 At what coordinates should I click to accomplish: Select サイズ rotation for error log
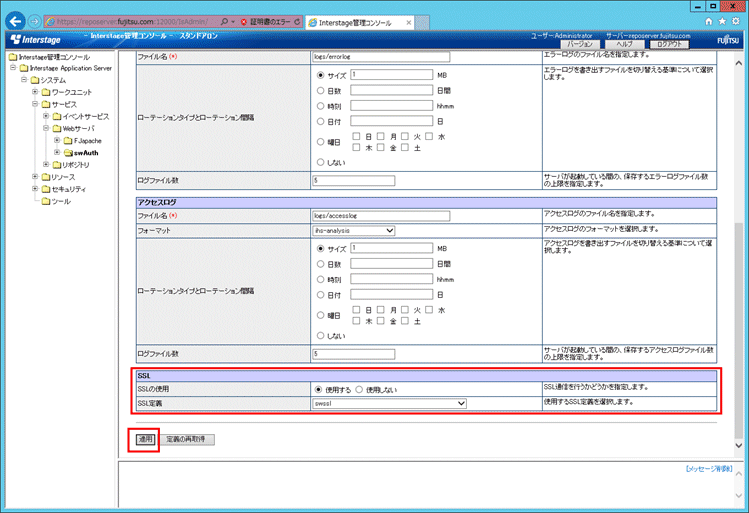pos(321,75)
